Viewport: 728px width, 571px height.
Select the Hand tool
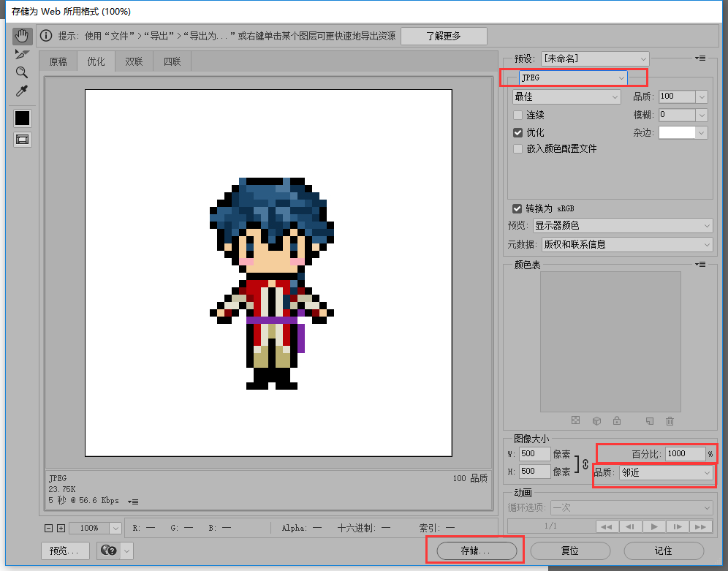[x=22, y=37]
